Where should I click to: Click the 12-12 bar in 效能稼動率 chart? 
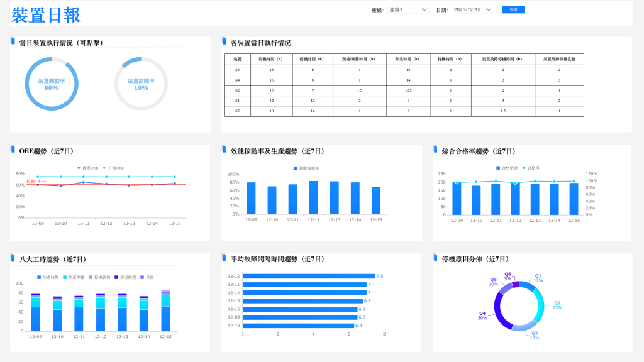tap(313, 198)
